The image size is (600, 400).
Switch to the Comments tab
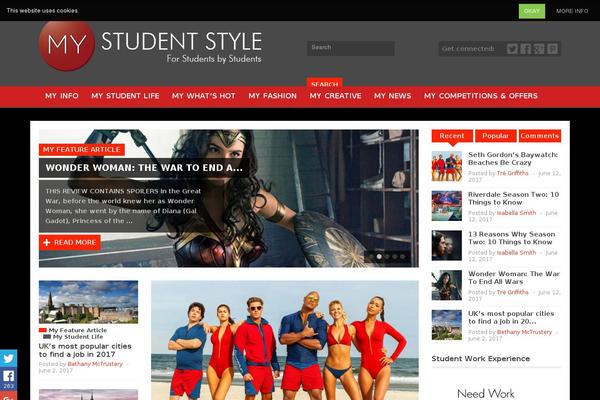click(540, 136)
